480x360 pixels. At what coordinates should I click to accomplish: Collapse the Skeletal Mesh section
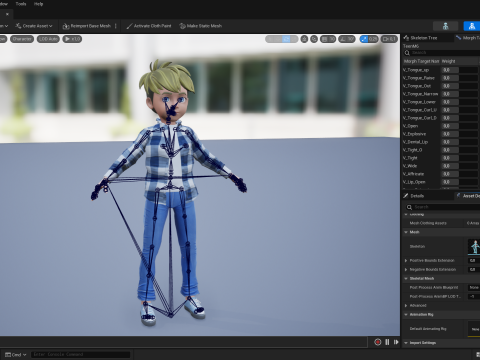tap(406, 278)
